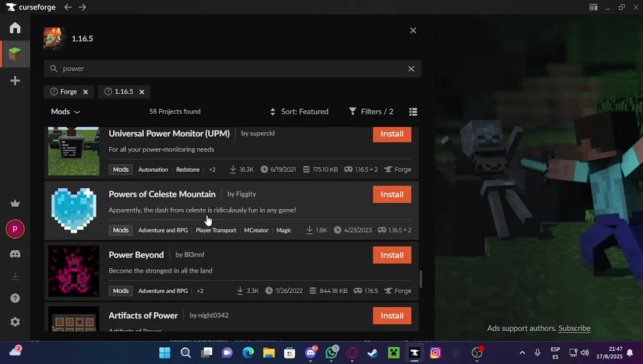643x364 pixels.
Task: Open the user profile avatar labeled p
Action: (x=15, y=229)
